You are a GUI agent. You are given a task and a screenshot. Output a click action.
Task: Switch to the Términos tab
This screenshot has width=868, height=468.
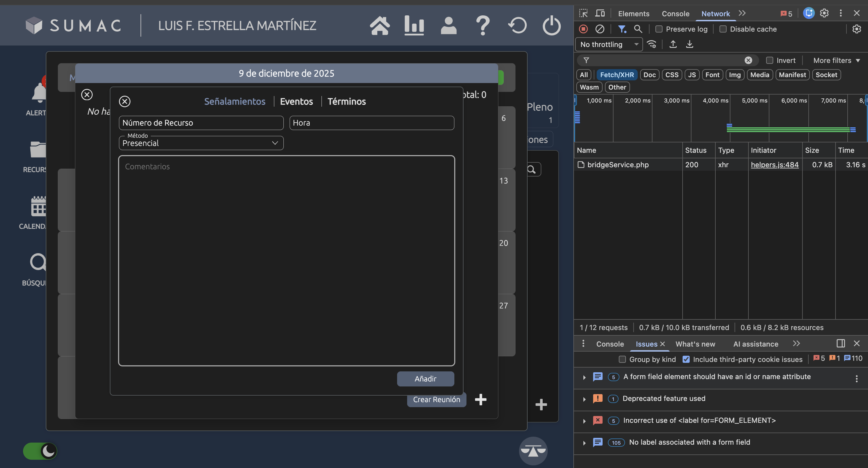coord(346,102)
